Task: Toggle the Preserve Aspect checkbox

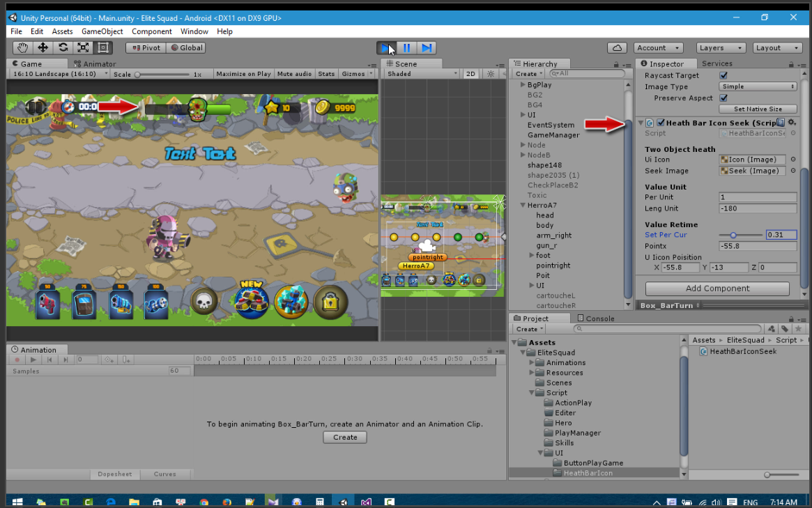Action: click(723, 98)
